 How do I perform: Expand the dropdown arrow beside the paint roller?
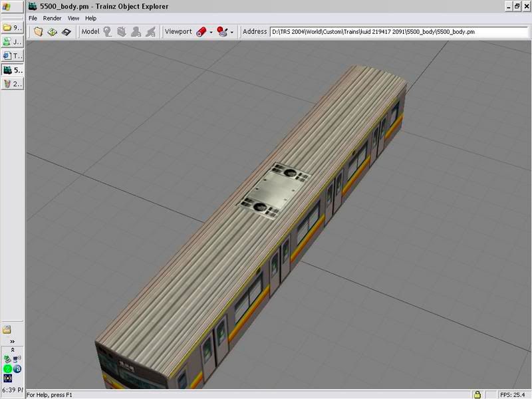211,32
